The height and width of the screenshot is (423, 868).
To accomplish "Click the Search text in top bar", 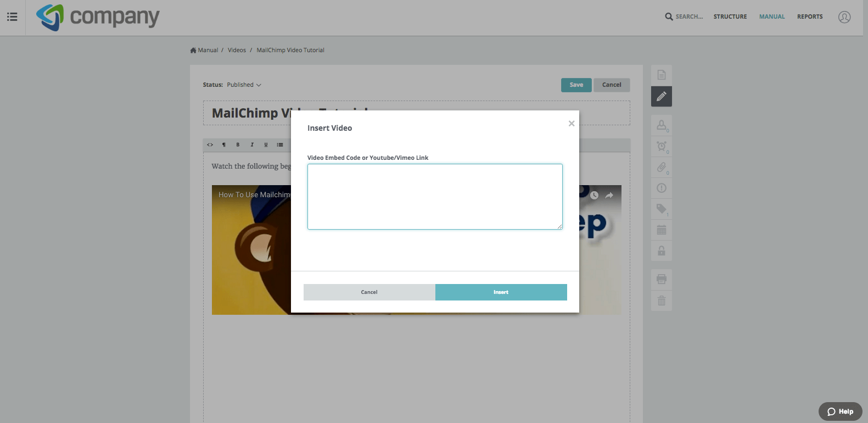I will (689, 17).
